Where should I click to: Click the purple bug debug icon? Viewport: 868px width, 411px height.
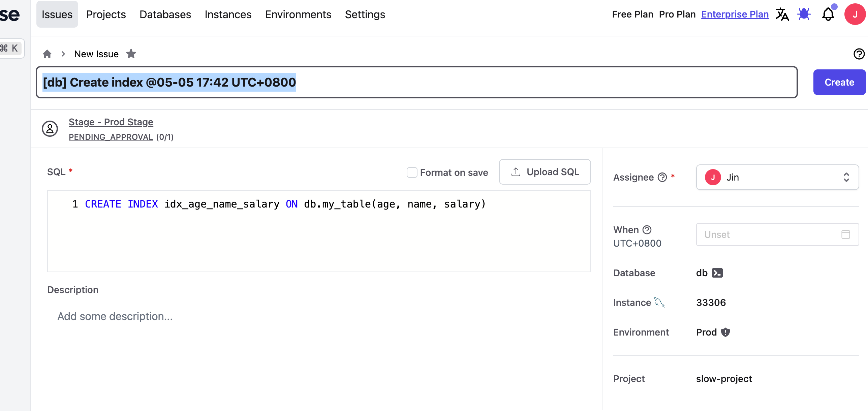click(x=804, y=14)
